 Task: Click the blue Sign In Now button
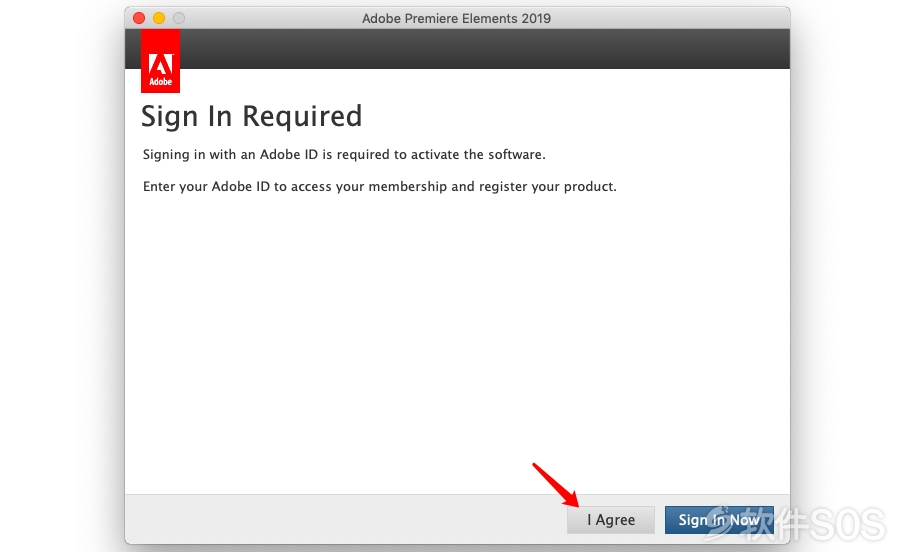coord(719,520)
